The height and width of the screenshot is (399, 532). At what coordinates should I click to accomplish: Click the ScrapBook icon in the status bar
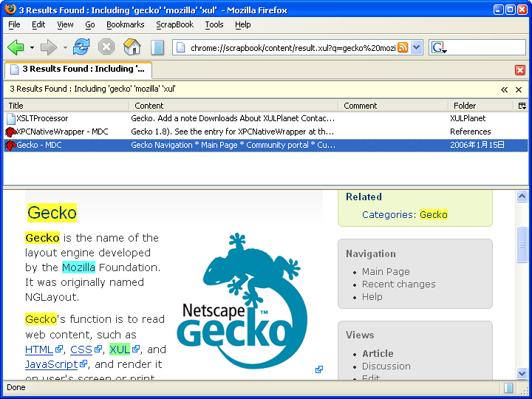[508, 388]
